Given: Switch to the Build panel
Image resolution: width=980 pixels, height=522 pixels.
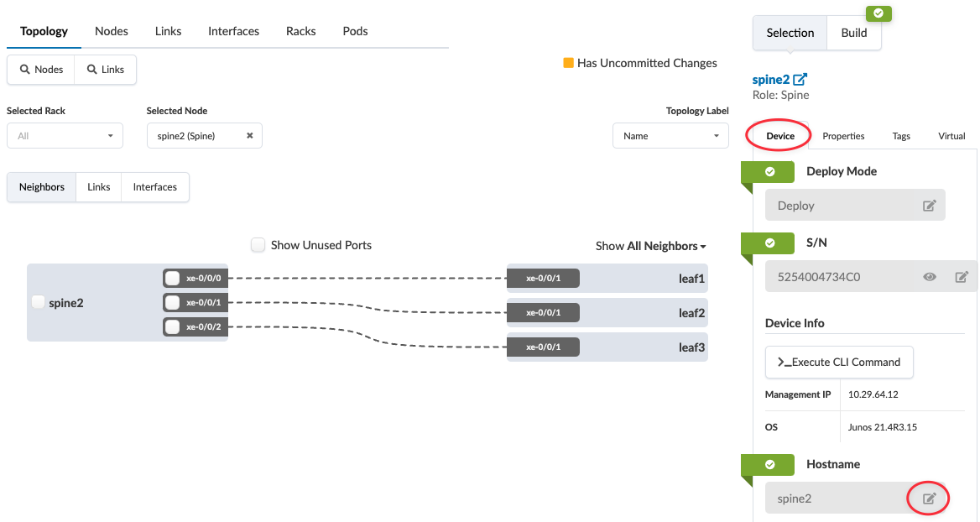Looking at the screenshot, I should coord(853,33).
